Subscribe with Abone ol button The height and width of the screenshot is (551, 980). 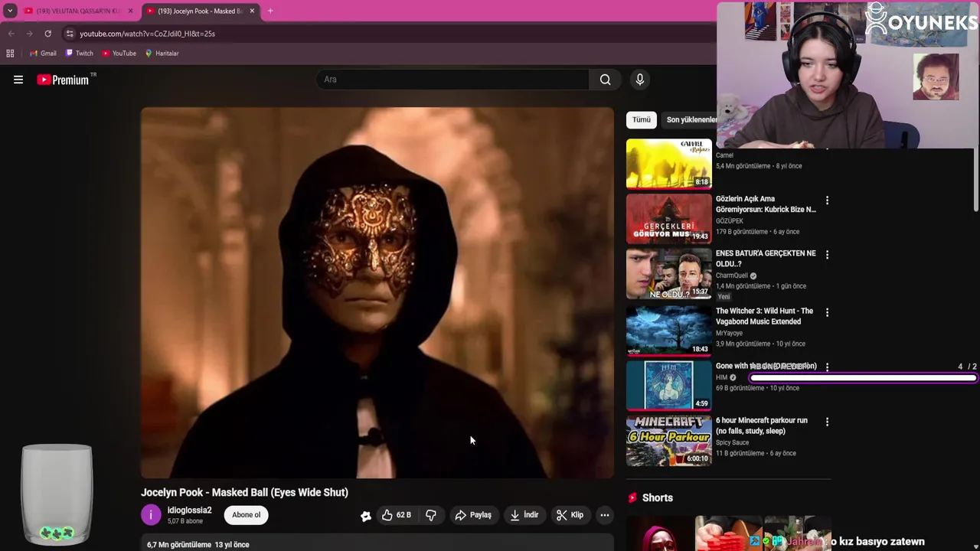click(247, 515)
